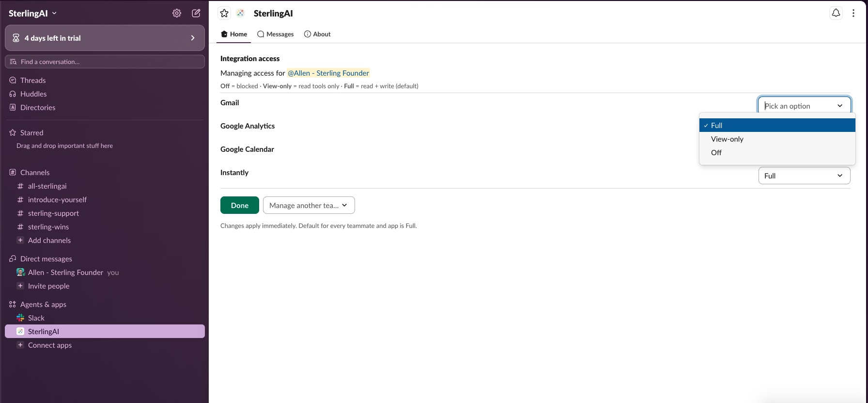The image size is (868, 403).
Task: Open the workspace preferences gear icon
Action: [177, 13]
